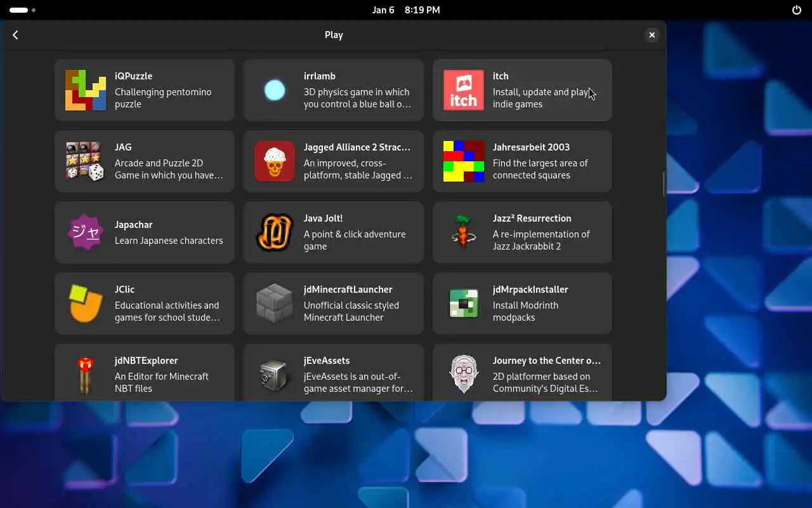Open the clock calendar showing Jan 6
The image size is (812, 508).
pyautogui.click(x=406, y=10)
